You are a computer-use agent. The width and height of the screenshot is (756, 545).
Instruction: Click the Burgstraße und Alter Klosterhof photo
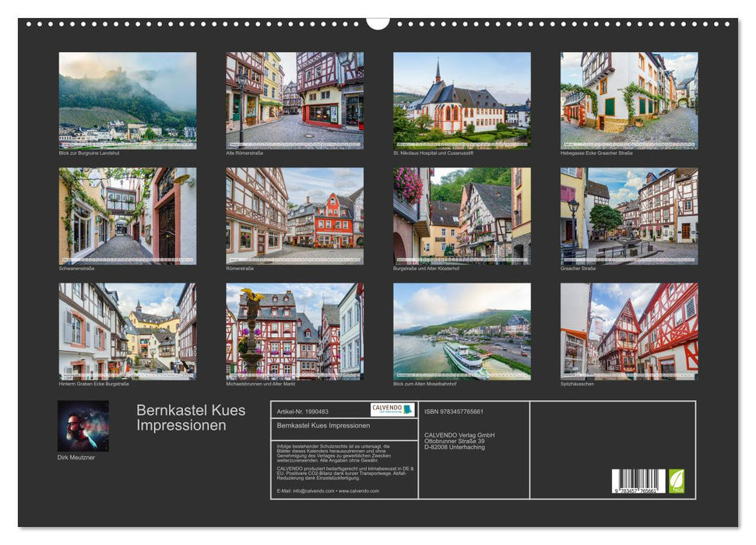(x=462, y=216)
